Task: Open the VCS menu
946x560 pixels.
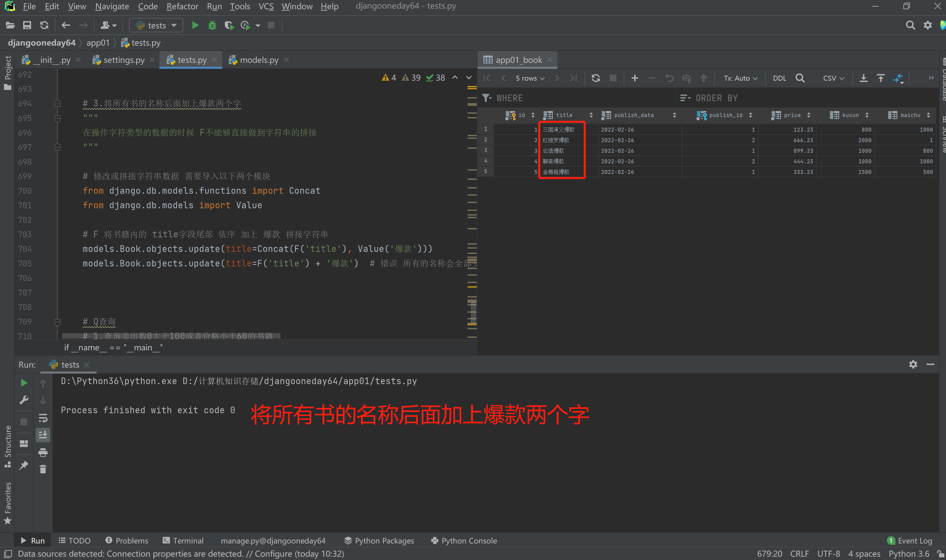Action: click(x=266, y=6)
